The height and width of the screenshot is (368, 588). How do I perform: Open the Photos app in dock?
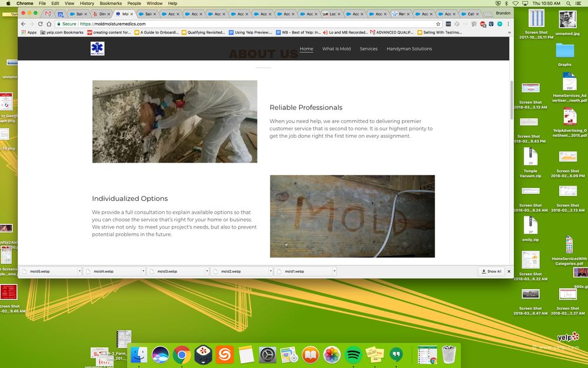coord(332,354)
